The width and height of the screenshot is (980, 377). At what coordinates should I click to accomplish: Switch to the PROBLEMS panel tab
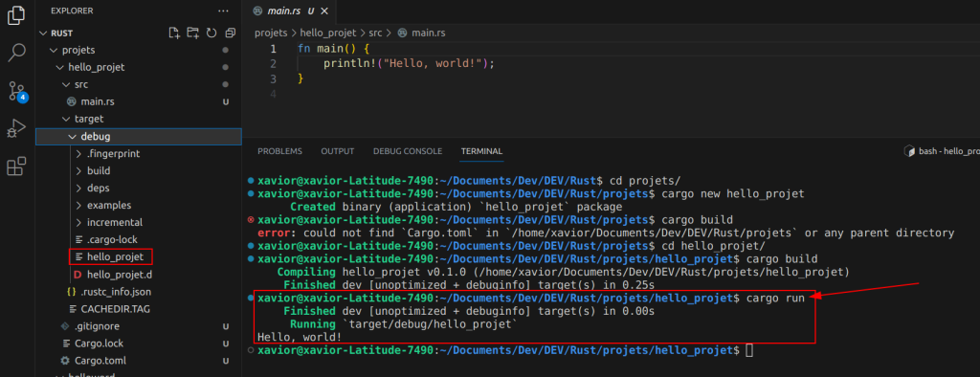click(x=280, y=151)
